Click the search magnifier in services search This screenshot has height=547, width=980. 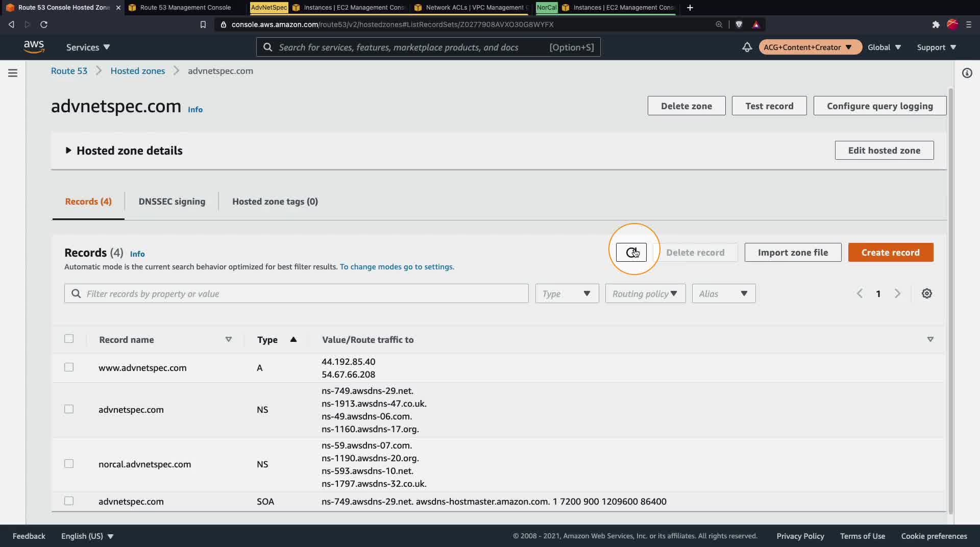coord(267,47)
